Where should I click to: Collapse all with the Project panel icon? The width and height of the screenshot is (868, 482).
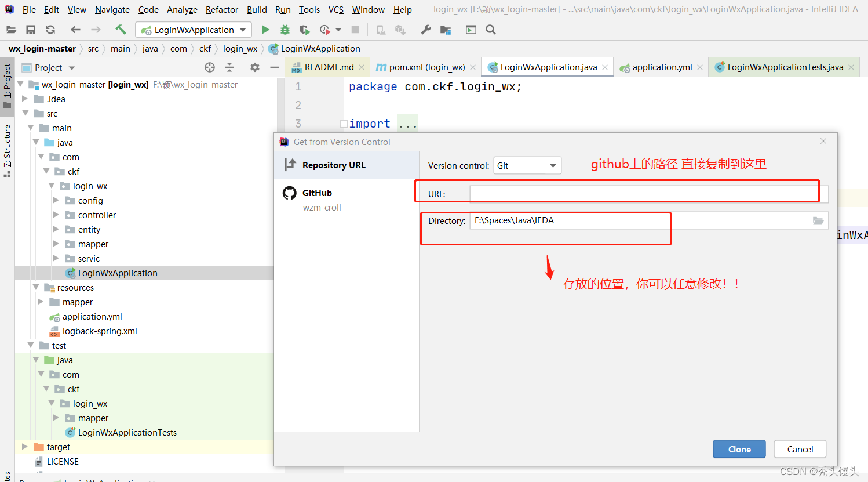coord(229,67)
